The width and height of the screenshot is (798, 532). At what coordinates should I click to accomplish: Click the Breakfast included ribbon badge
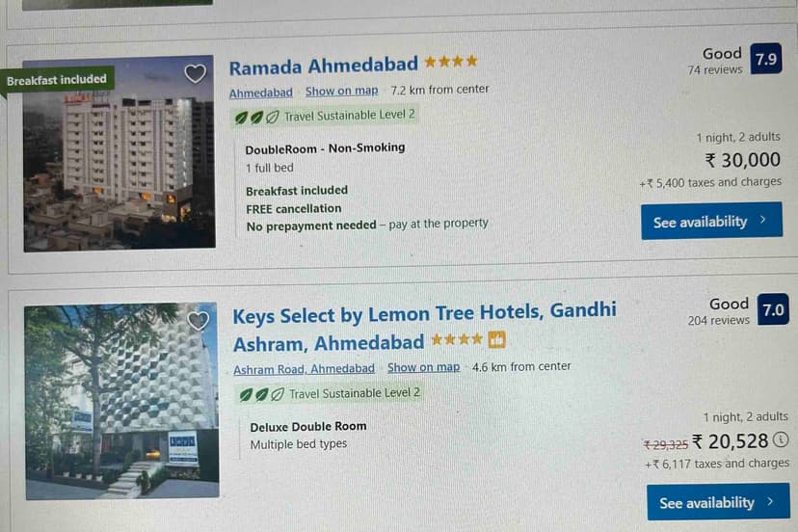[x=57, y=80]
